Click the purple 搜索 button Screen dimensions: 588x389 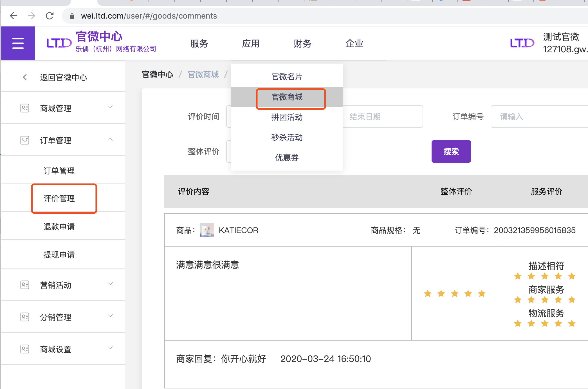point(451,151)
